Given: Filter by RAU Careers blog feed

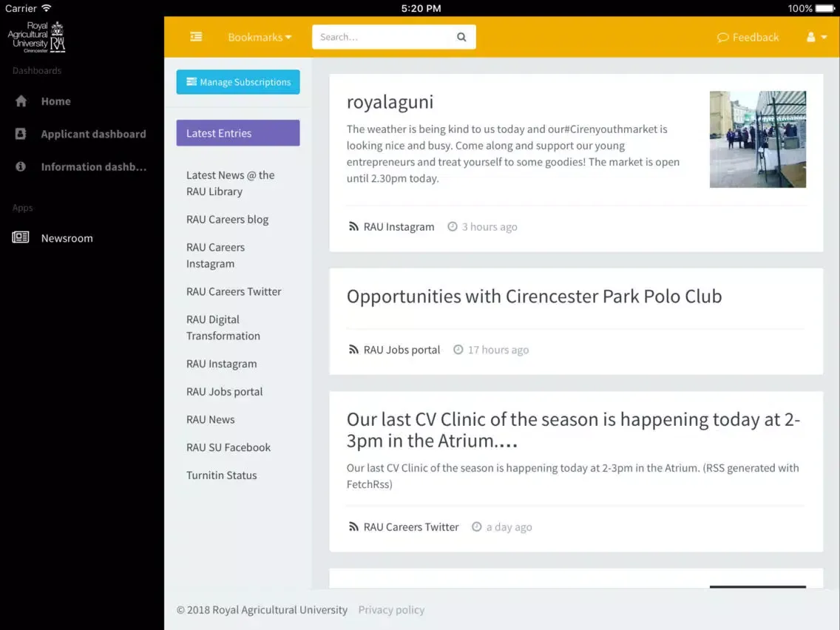Looking at the screenshot, I should [x=227, y=219].
